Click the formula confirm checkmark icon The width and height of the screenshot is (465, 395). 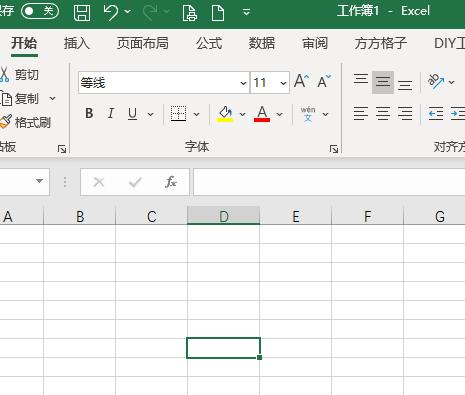point(135,182)
